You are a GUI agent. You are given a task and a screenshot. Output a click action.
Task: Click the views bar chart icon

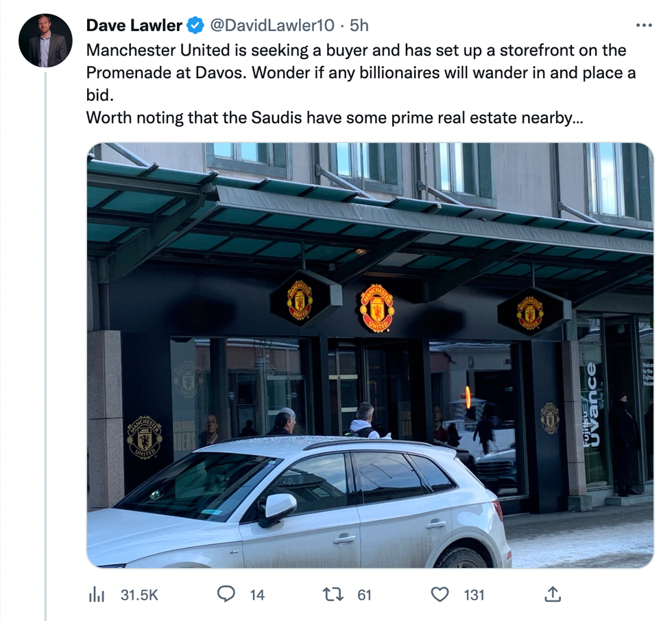(x=97, y=595)
